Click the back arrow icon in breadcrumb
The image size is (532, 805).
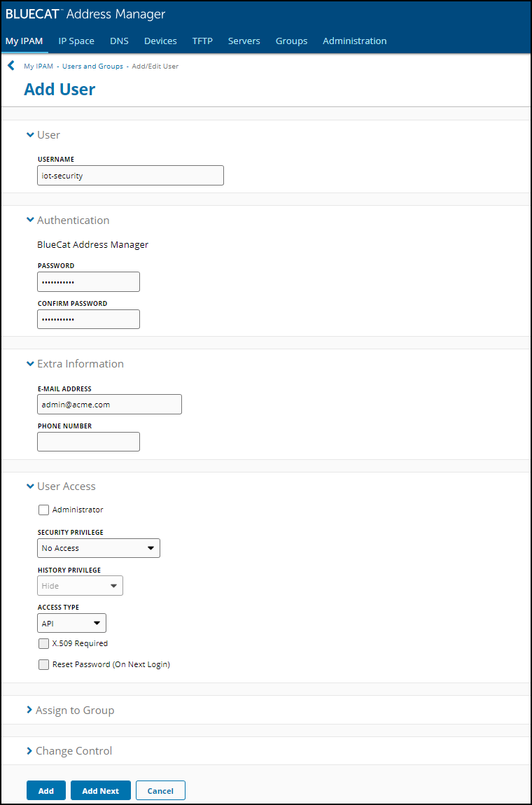[x=11, y=66]
